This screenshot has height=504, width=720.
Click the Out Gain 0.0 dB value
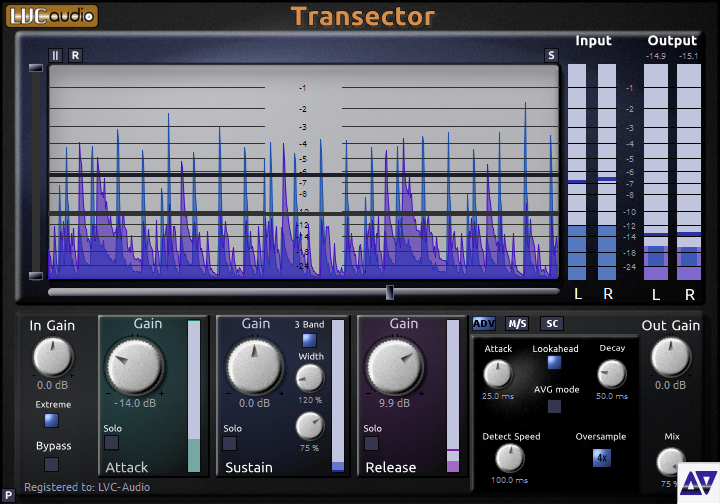click(670, 385)
